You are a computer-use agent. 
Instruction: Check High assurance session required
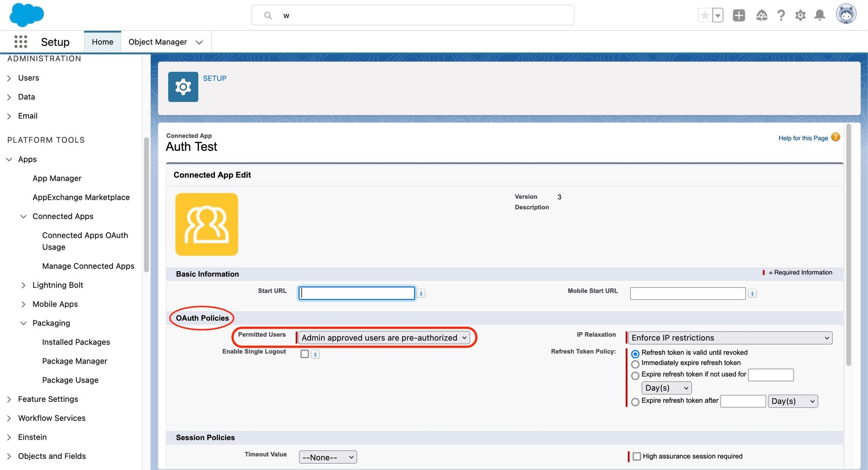[x=637, y=456]
